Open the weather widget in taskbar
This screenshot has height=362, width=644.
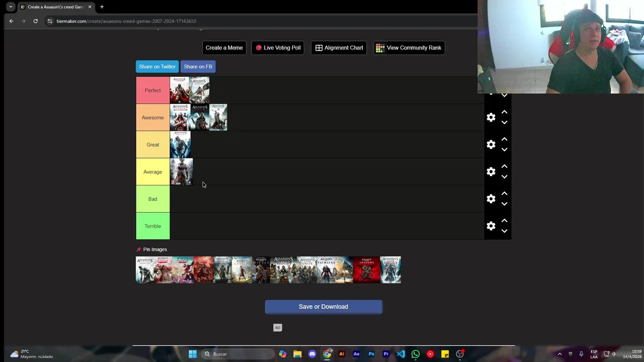[33, 354]
